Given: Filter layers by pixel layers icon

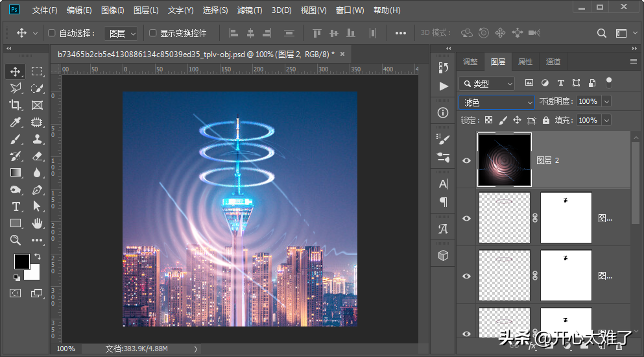Looking at the screenshot, I should pyautogui.click(x=529, y=83).
